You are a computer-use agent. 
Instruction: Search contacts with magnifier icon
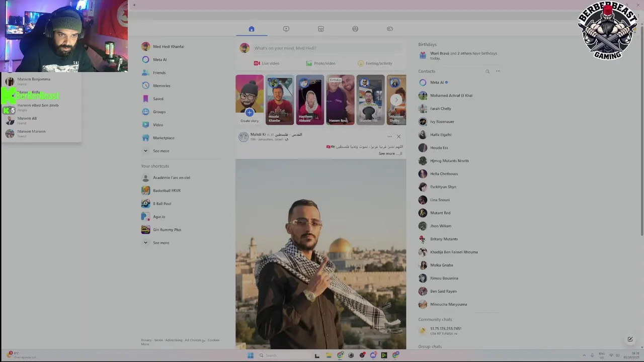[x=488, y=71]
